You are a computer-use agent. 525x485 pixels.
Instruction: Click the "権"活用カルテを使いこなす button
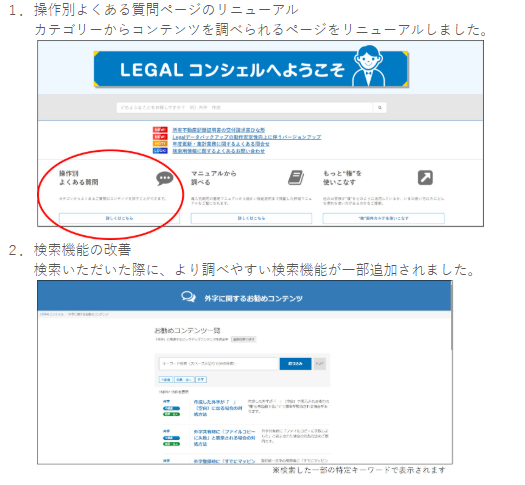coord(383,218)
